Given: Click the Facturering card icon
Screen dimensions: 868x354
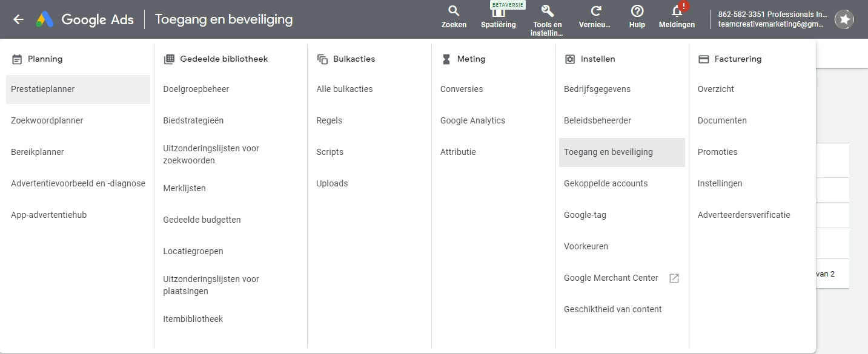Looking at the screenshot, I should 703,59.
